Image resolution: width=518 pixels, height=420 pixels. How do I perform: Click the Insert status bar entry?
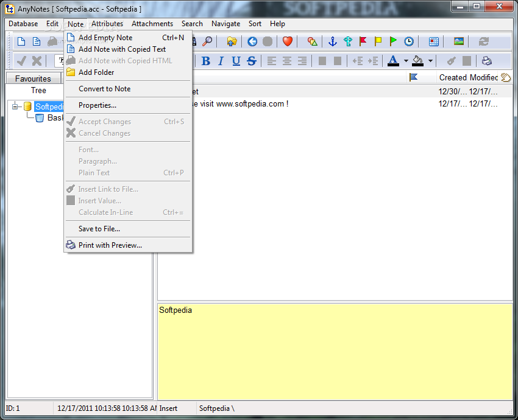(168, 408)
